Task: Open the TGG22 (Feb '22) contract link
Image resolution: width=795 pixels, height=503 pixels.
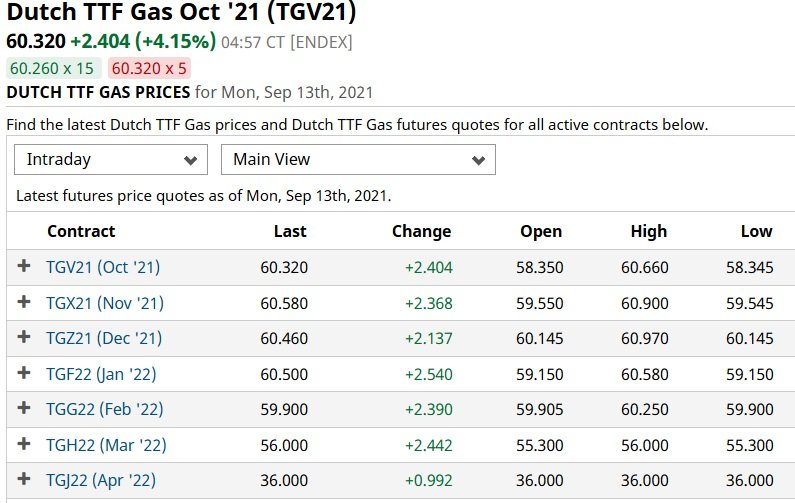Action: [x=105, y=409]
